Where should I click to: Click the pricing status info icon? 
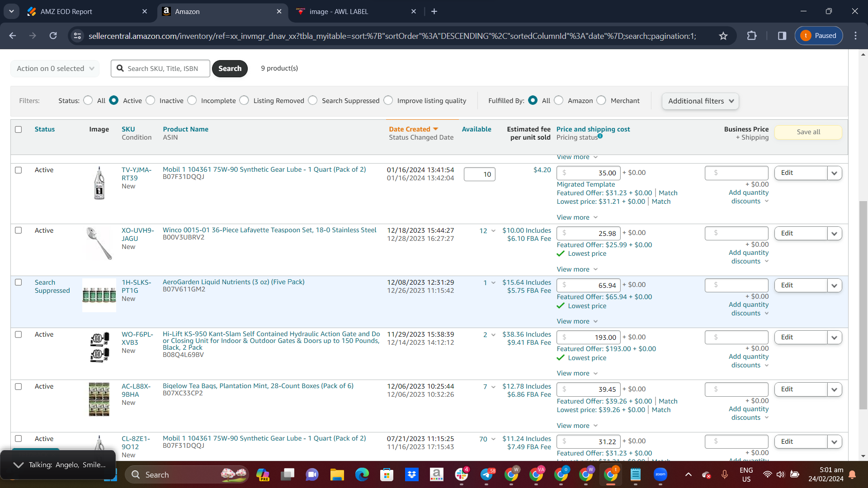pyautogui.click(x=600, y=136)
